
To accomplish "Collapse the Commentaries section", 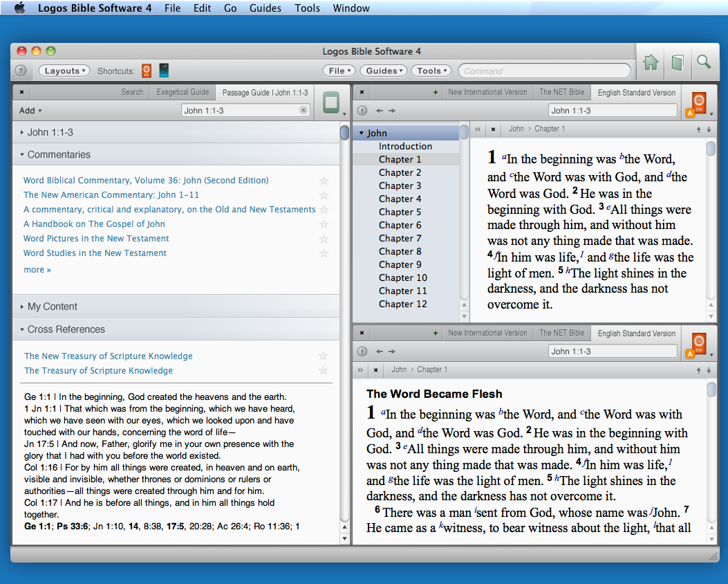I will coord(22,155).
